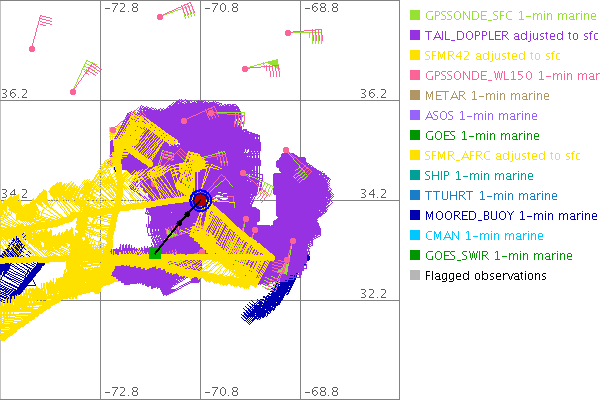Click the TTUHRT 1-min marine legend label
This screenshot has width=600, height=400.
coord(488,196)
